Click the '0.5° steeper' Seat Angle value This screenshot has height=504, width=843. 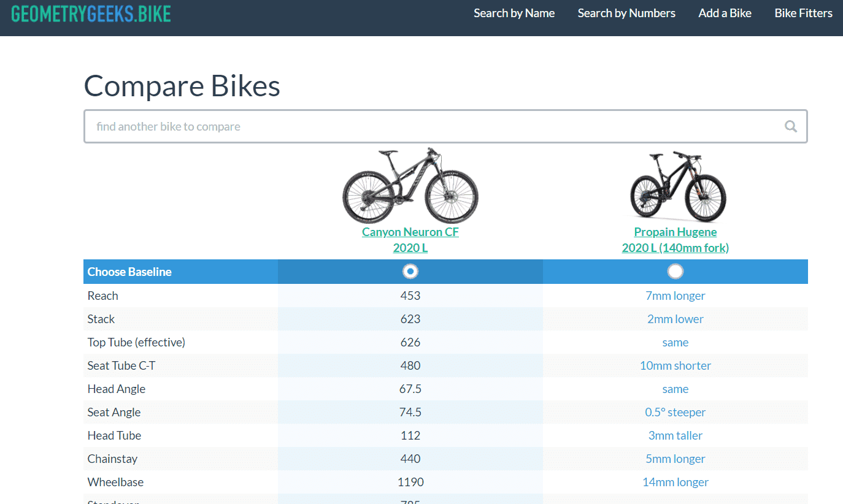[x=676, y=412]
